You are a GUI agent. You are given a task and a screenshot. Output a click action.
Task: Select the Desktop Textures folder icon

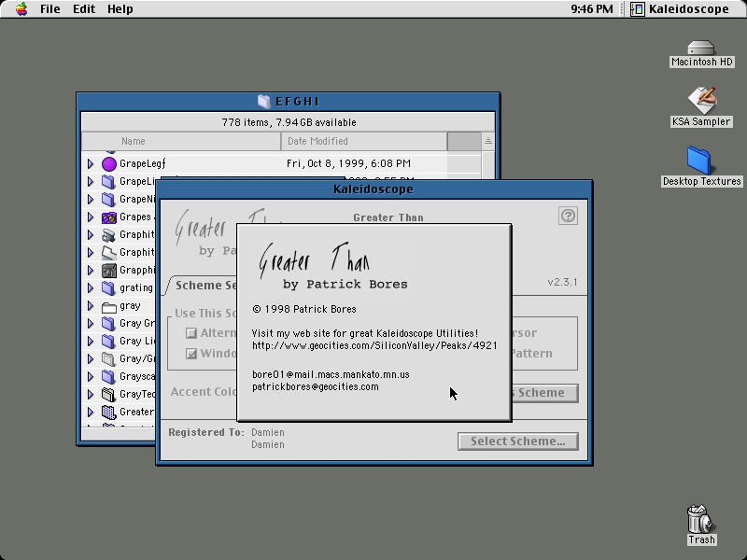(701, 166)
